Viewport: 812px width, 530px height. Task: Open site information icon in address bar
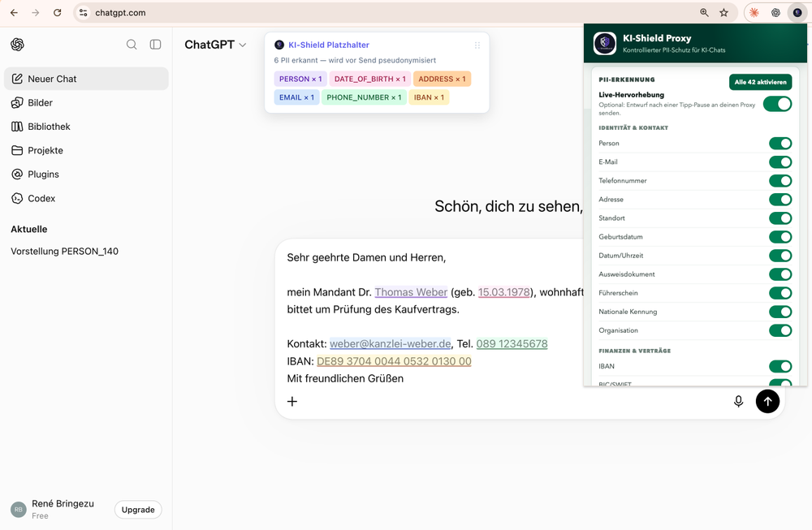84,13
